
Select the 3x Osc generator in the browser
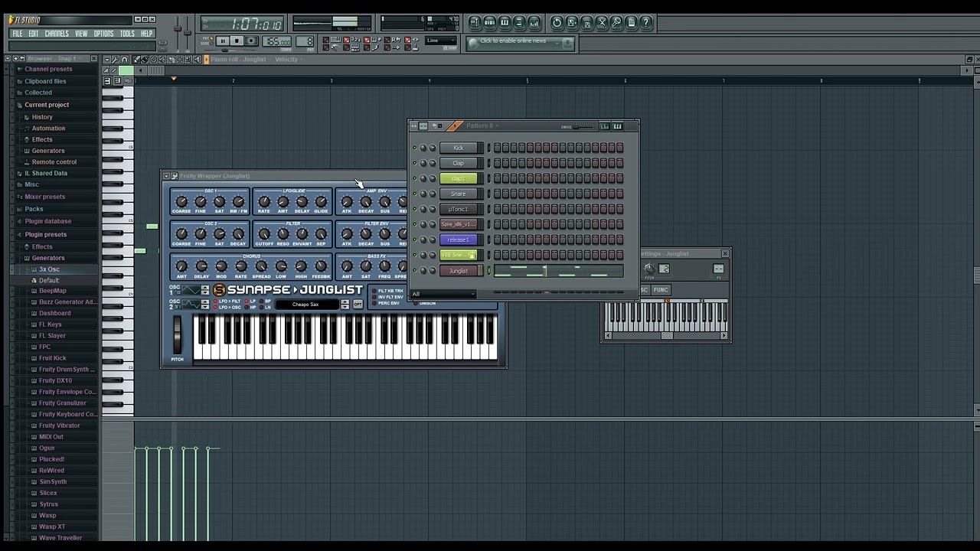point(49,269)
